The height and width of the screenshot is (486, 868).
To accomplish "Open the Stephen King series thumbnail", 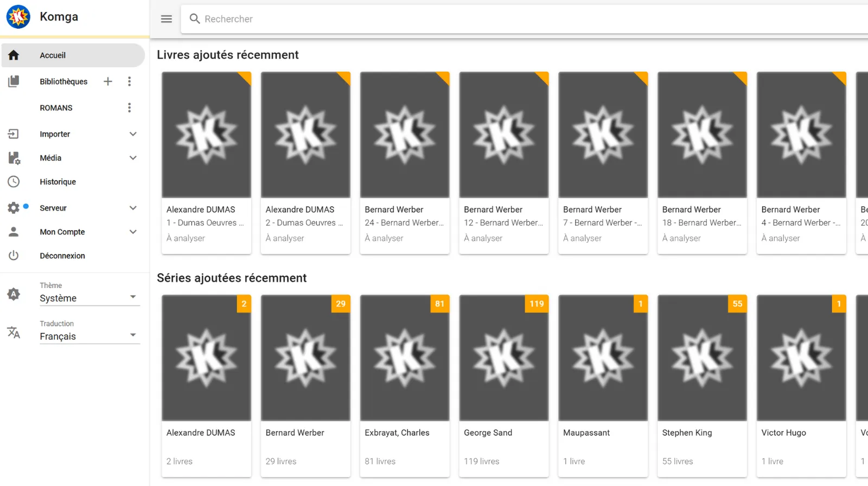I will click(702, 358).
